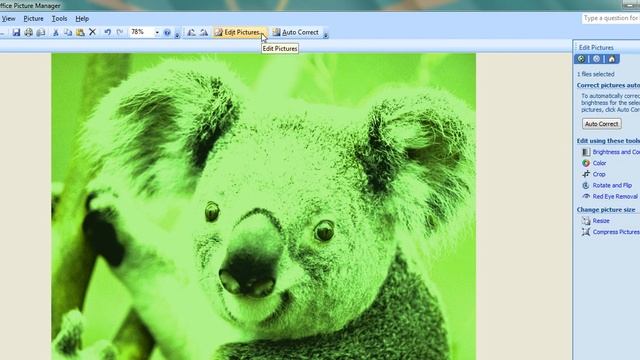Open the zoom percentage dropdown arrow
This screenshot has height=360, width=640.
[157, 32]
